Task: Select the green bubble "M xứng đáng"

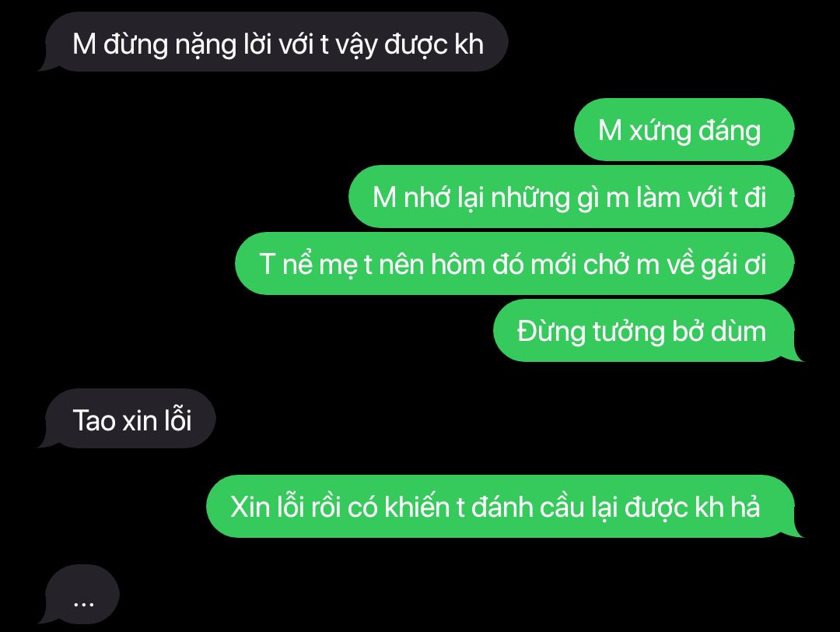Action: (684, 130)
